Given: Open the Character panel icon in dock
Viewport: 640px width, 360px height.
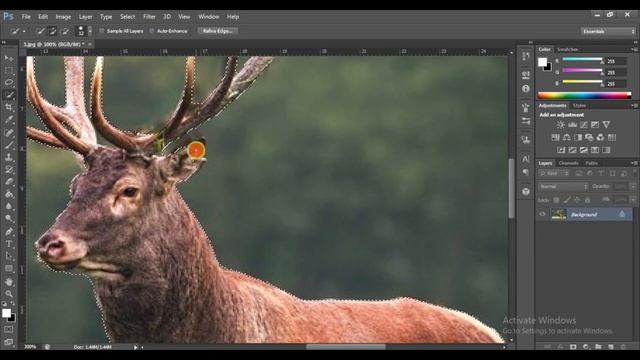Looking at the screenshot, I should tap(526, 159).
